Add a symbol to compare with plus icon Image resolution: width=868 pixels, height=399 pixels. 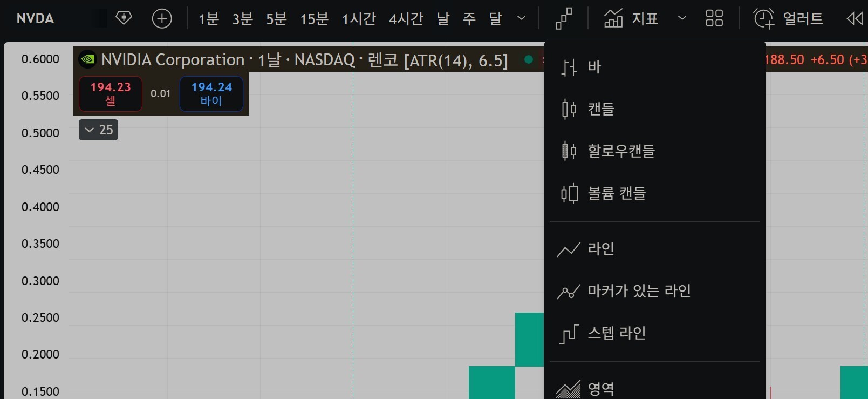click(x=162, y=18)
